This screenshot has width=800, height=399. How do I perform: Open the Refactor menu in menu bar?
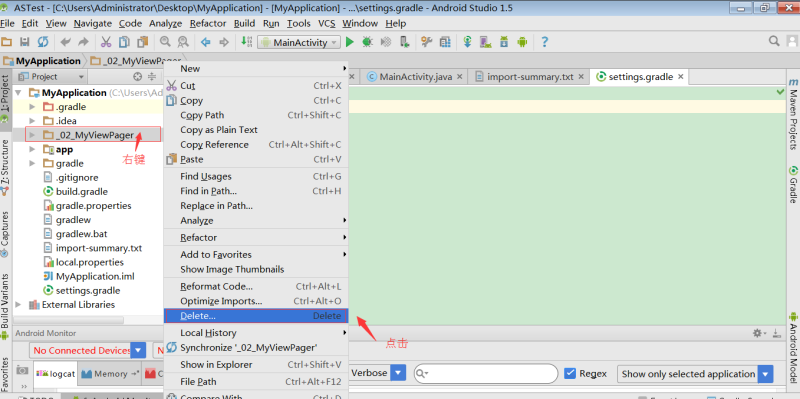click(x=208, y=23)
